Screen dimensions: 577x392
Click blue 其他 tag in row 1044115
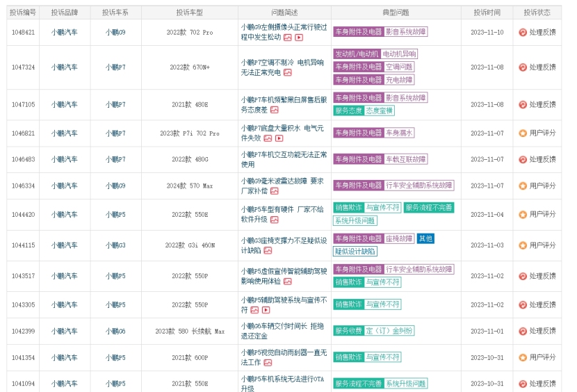coord(425,238)
